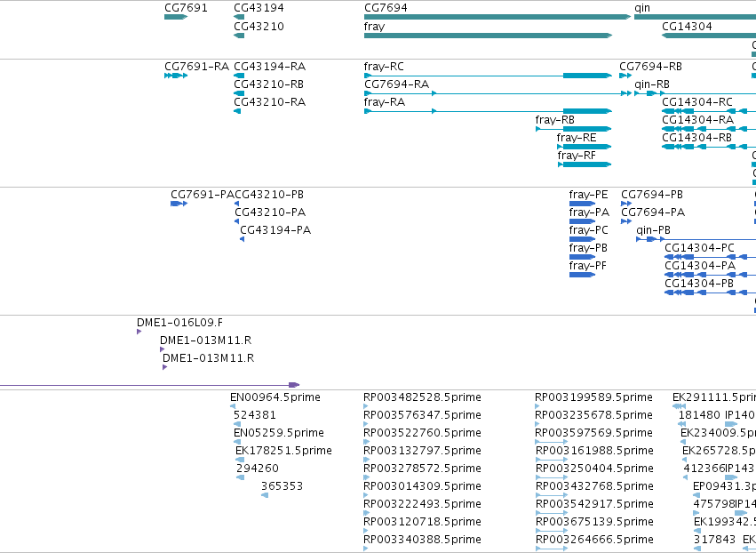Open EST RP003222493.5prime
The width and height of the screenshot is (756, 553).
click(x=422, y=504)
